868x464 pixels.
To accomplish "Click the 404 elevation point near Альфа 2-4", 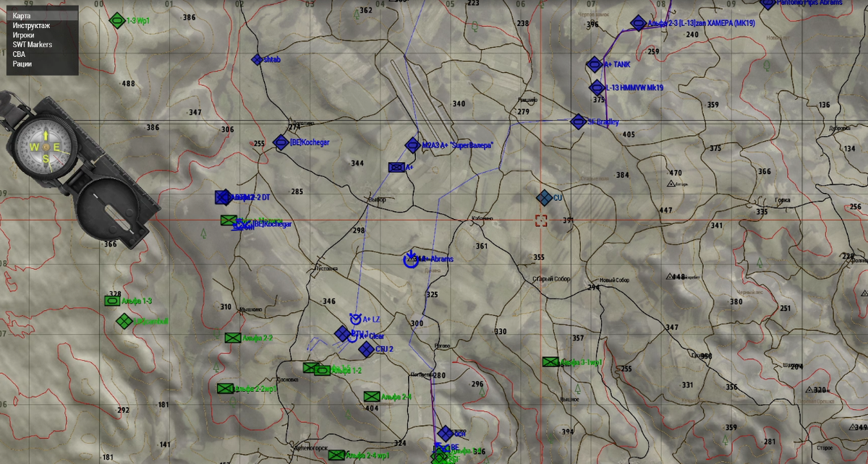I will (x=373, y=409).
